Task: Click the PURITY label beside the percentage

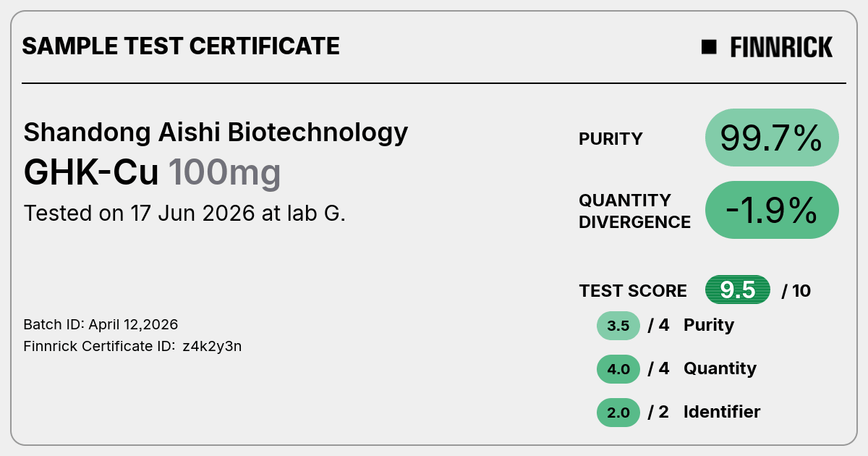Action: pyautogui.click(x=610, y=139)
